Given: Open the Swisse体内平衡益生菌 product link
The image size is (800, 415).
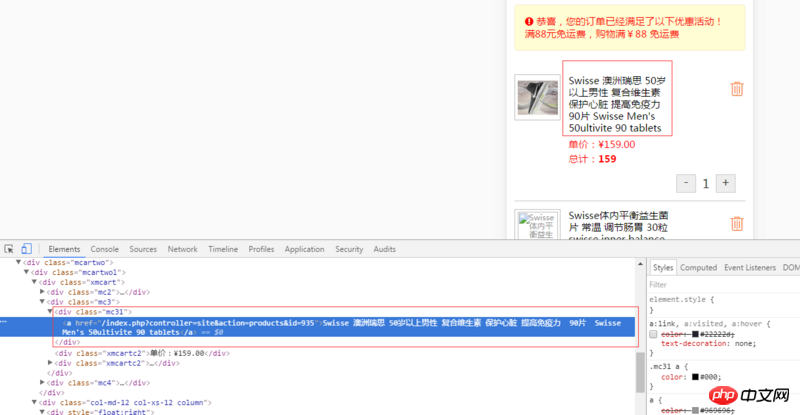Looking at the screenshot, I should [618, 227].
